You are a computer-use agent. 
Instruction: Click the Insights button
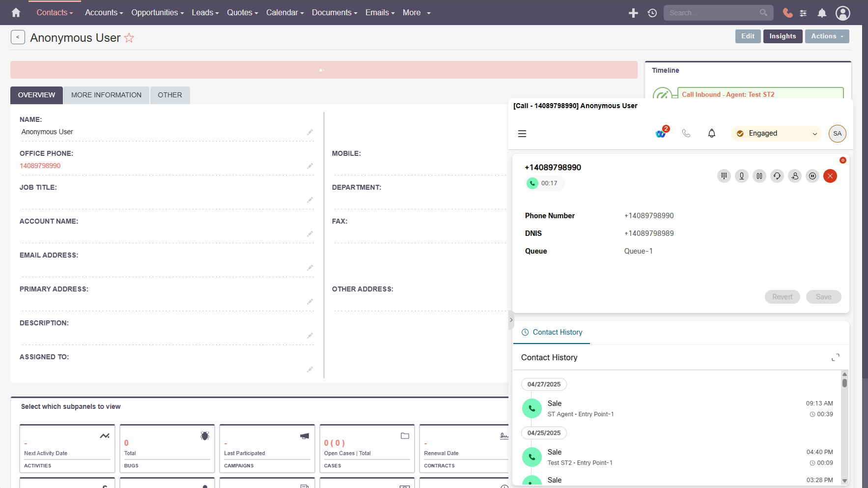tap(783, 36)
